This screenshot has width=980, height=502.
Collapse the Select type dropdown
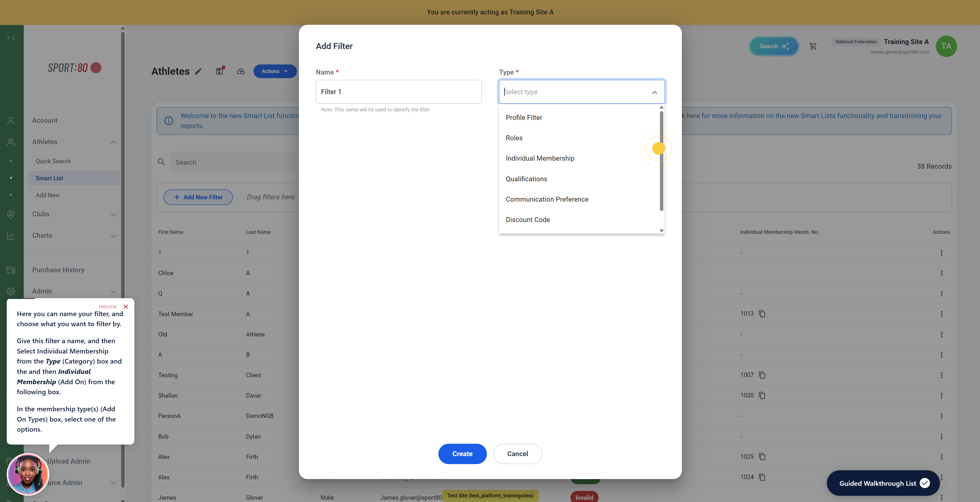654,92
